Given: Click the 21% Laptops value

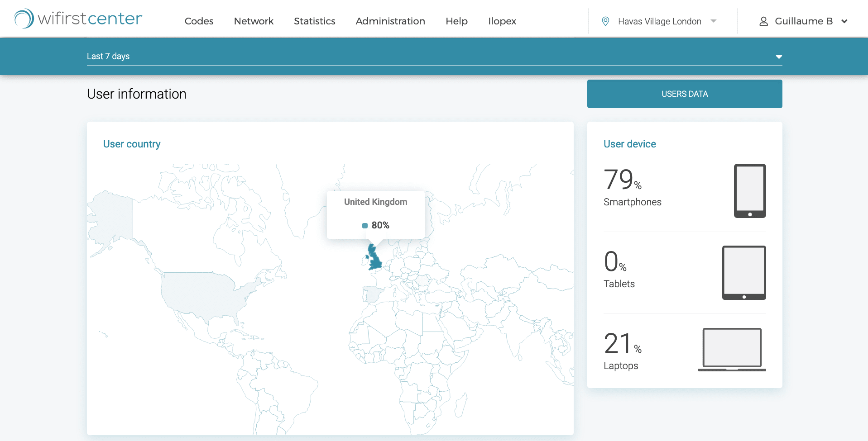Looking at the screenshot, I should pyautogui.click(x=623, y=343).
